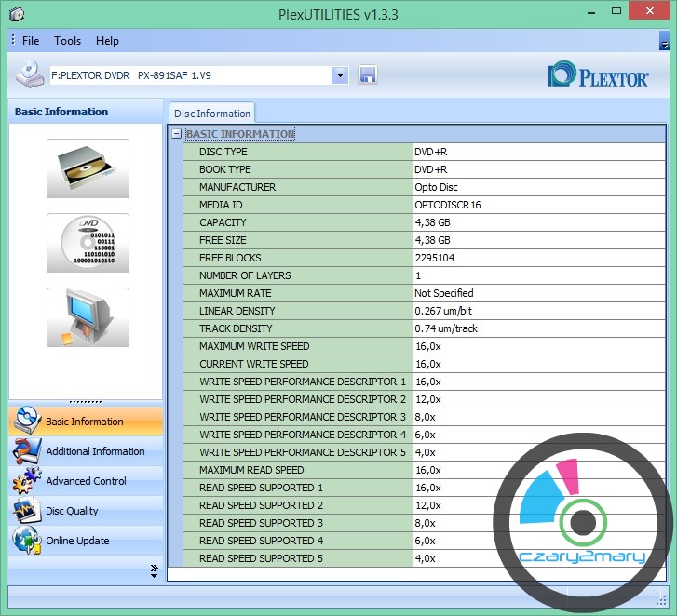
Task: Open the Additional Information section
Action: (x=95, y=451)
